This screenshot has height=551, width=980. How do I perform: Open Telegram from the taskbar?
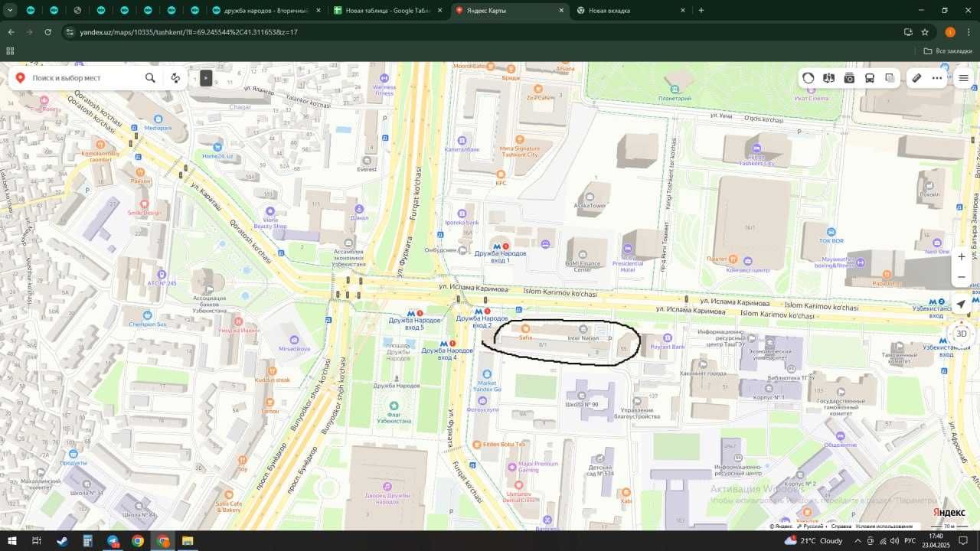pos(113,541)
